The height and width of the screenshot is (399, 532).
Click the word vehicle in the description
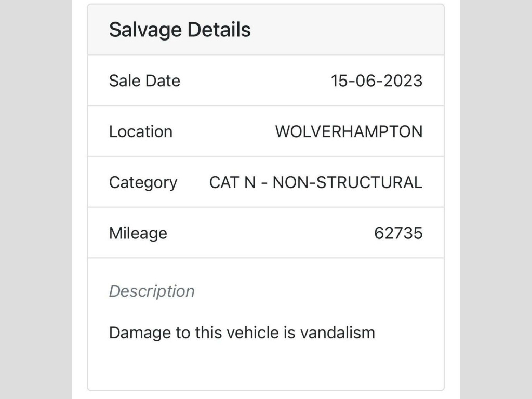pyautogui.click(x=251, y=332)
